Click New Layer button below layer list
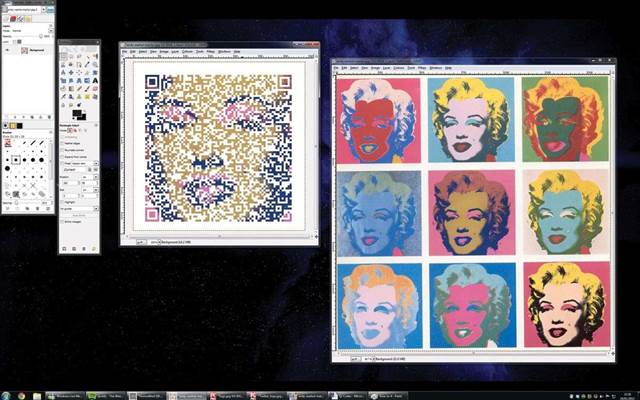640x400 pixels. point(7,117)
